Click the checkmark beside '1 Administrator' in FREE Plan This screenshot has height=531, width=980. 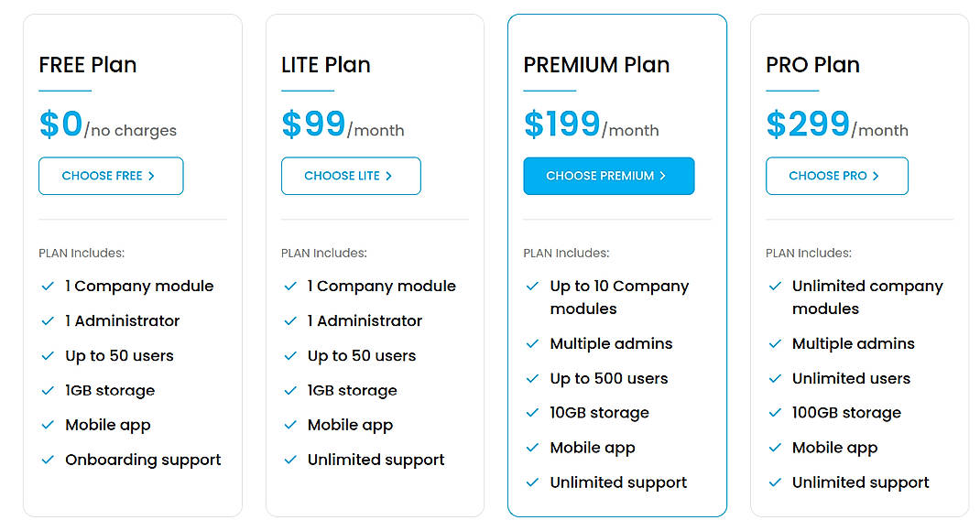(x=49, y=320)
